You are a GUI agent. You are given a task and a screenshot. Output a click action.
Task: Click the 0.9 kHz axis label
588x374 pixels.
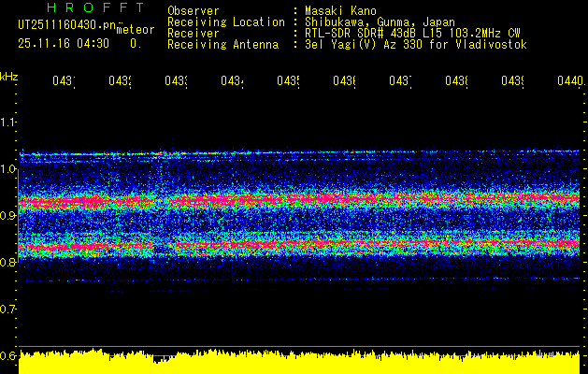coord(7,215)
